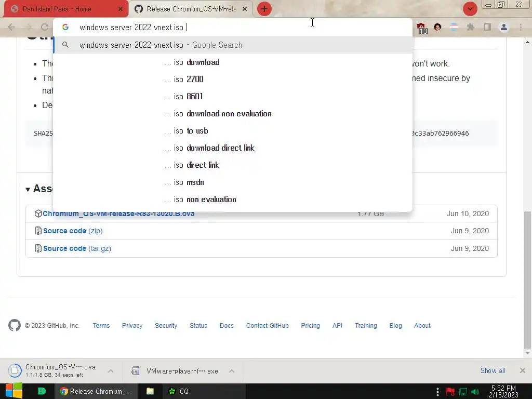The image size is (532, 399).
Task: Toggle the side panel icon
Action: click(487, 27)
